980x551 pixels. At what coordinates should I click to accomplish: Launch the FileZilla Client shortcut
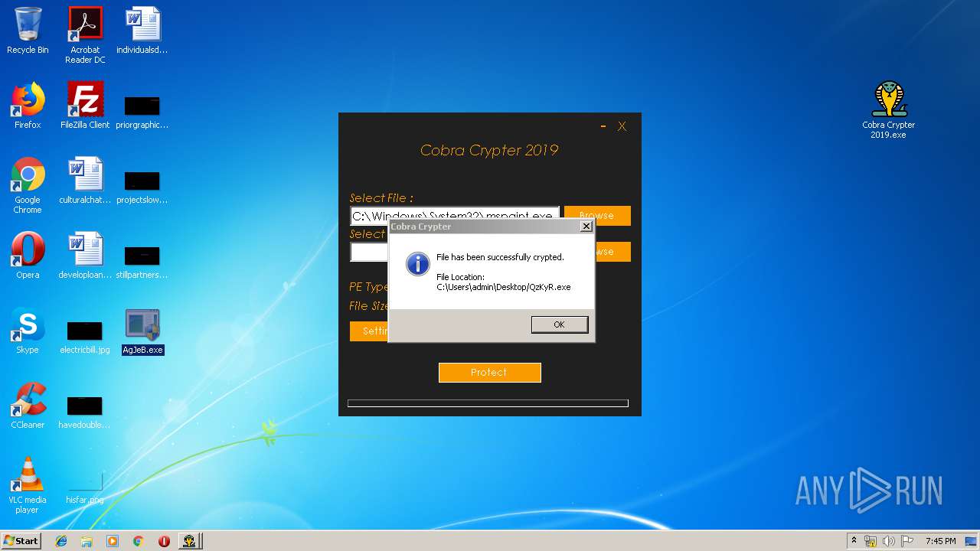click(x=85, y=106)
